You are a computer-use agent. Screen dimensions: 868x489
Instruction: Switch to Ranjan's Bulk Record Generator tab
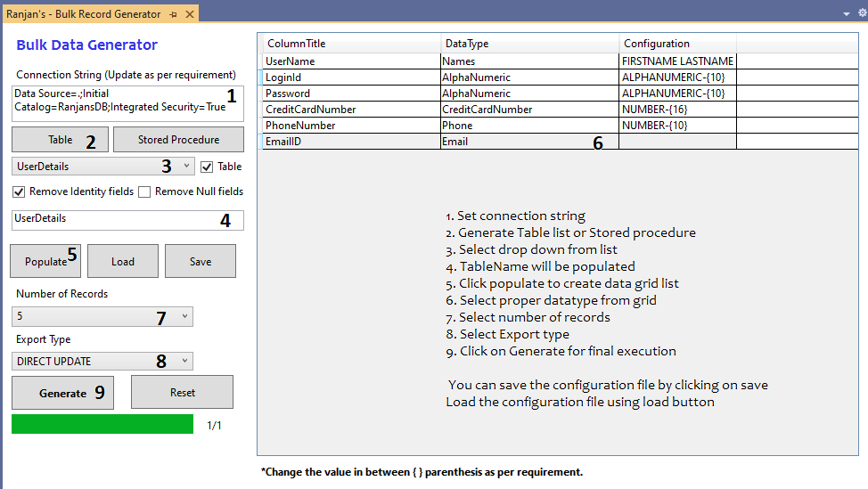84,14
